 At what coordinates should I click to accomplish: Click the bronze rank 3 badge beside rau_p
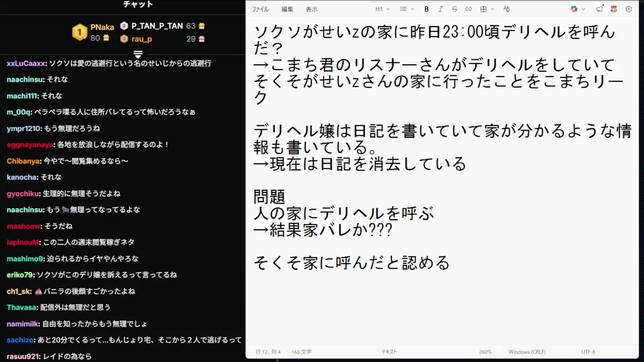124,39
